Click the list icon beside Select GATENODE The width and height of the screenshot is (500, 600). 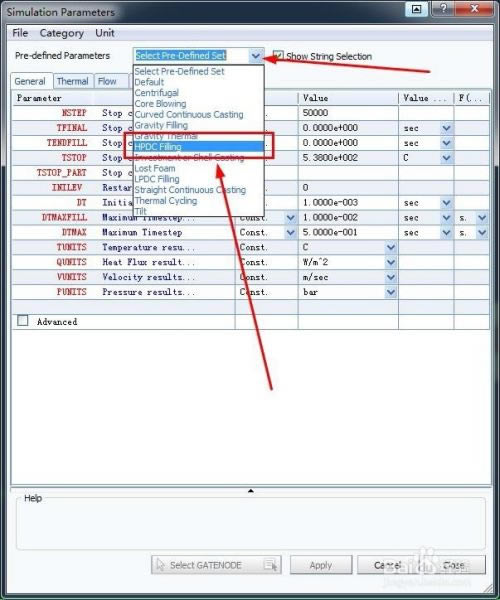(270, 565)
